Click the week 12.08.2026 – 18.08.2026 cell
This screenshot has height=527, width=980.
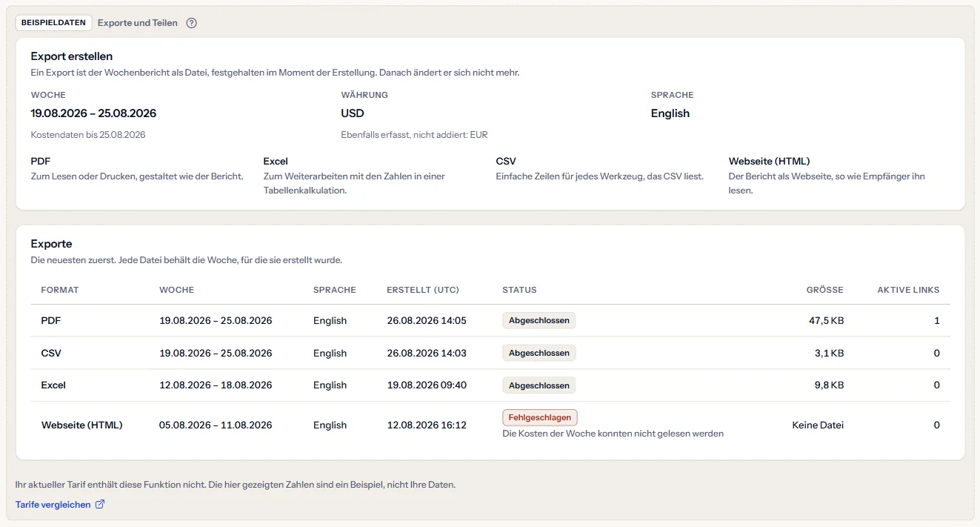click(x=216, y=385)
